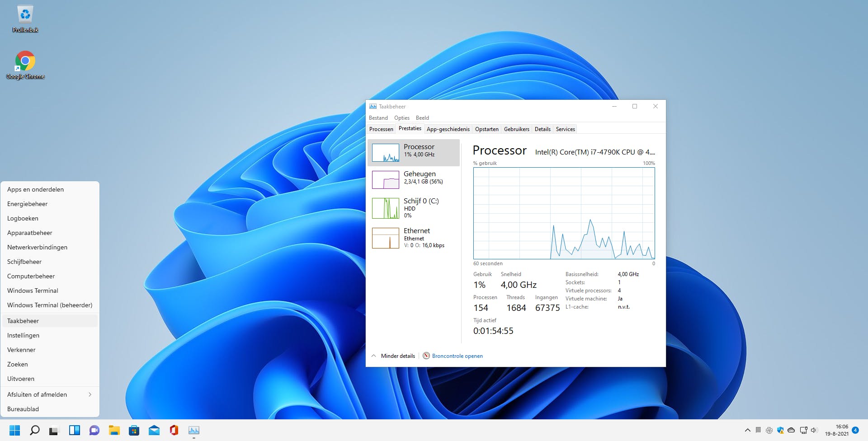Click the Intel Core i7-4790K CPU name
This screenshot has height=441, width=868.
click(x=595, y=152)
